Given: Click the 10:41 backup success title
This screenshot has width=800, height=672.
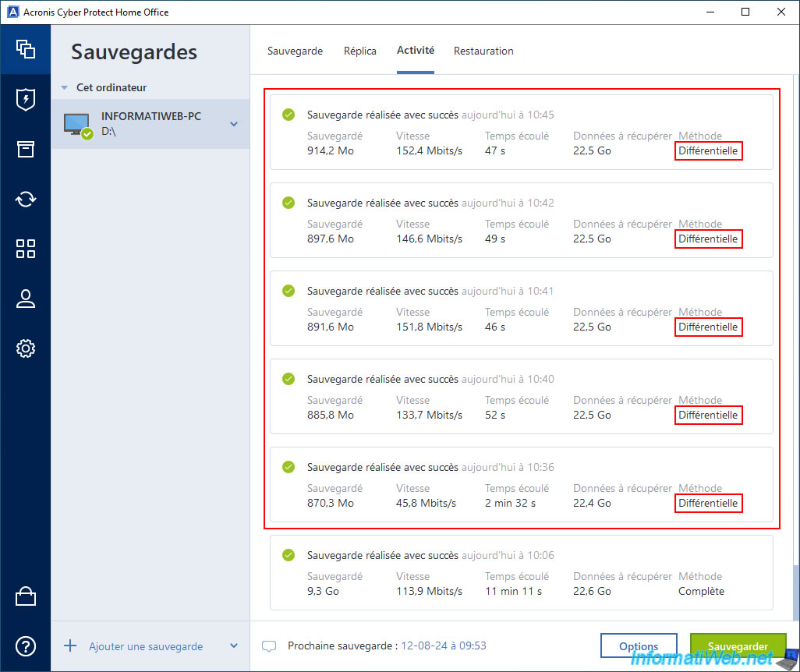Looking at the screenshot, I should click(383, 291).
